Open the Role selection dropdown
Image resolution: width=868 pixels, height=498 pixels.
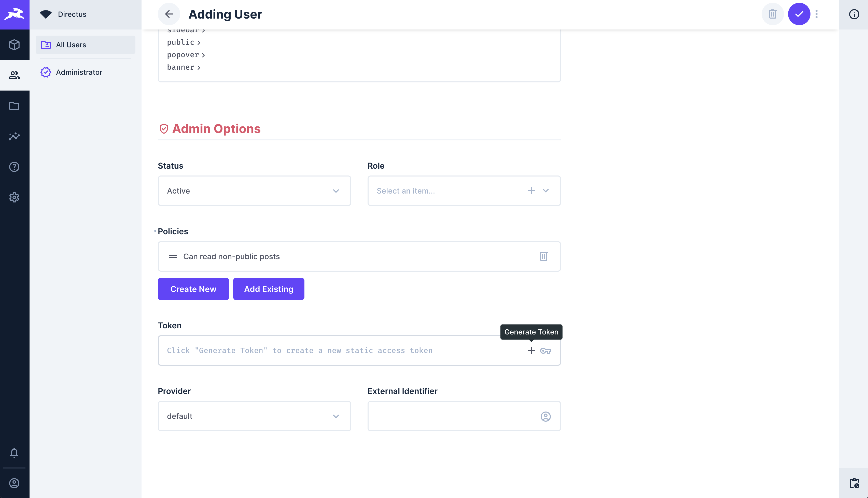[545, 191]
